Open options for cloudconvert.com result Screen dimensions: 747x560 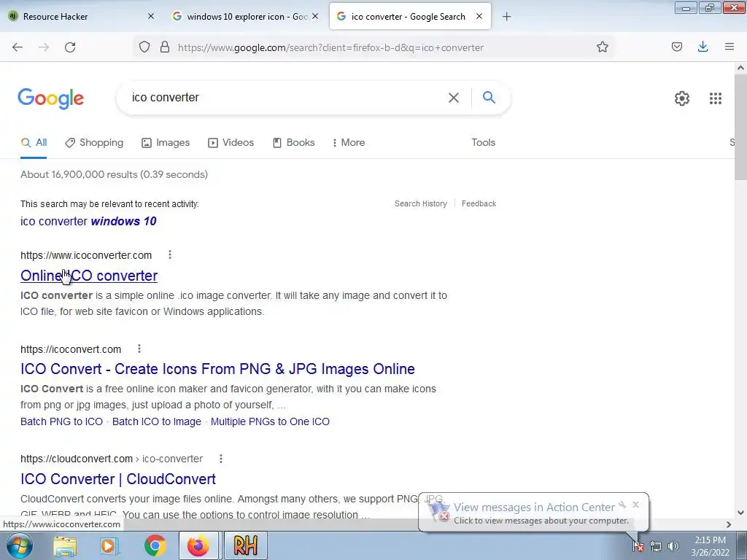click(x=220, y=459)
